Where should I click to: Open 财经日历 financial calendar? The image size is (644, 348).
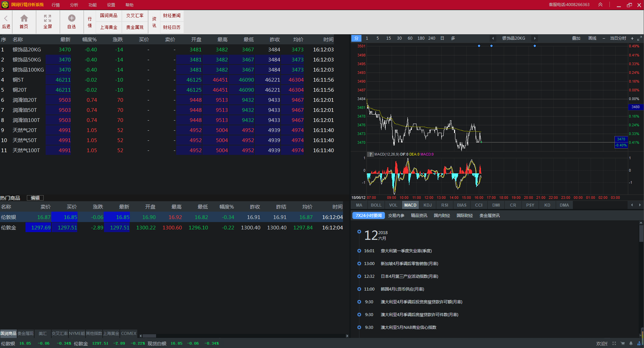coord(172,28)
